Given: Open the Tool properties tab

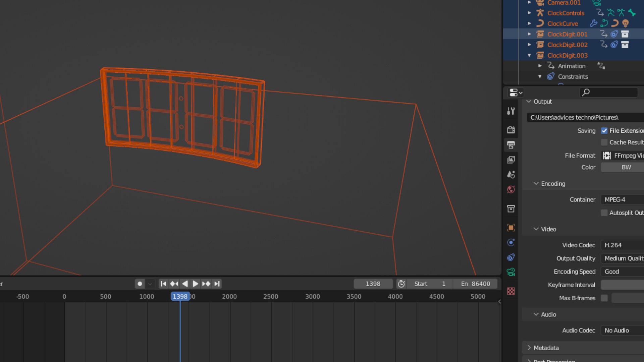Looking at the screenshot, I should [x=511, y=111].
